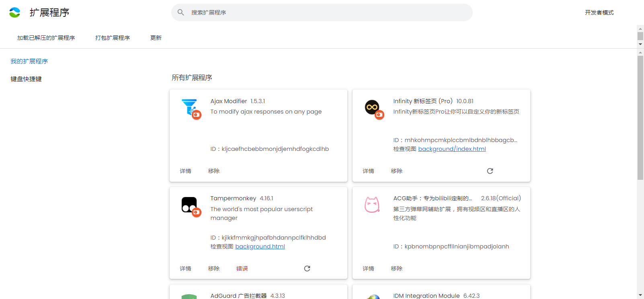The height and width of the screenshot is (299, 644).
Task: Click IDM Integration Module extension name
Action: click(427, 296)
